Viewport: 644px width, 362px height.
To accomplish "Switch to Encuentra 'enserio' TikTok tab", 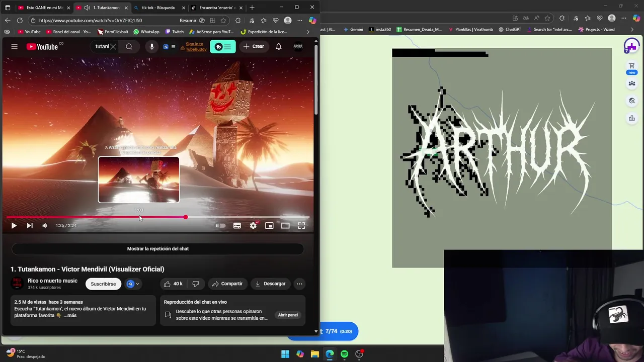I will click(x=217, y=8).
